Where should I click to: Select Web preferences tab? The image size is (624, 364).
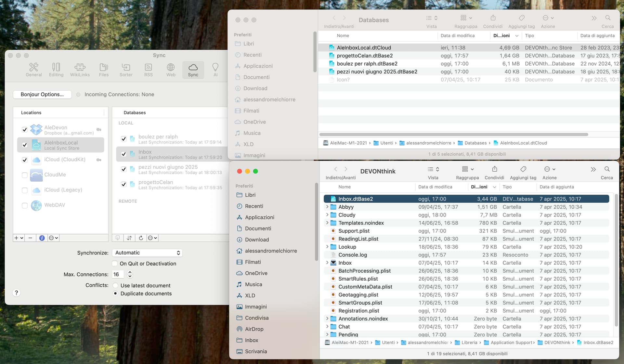coord(171,70)
